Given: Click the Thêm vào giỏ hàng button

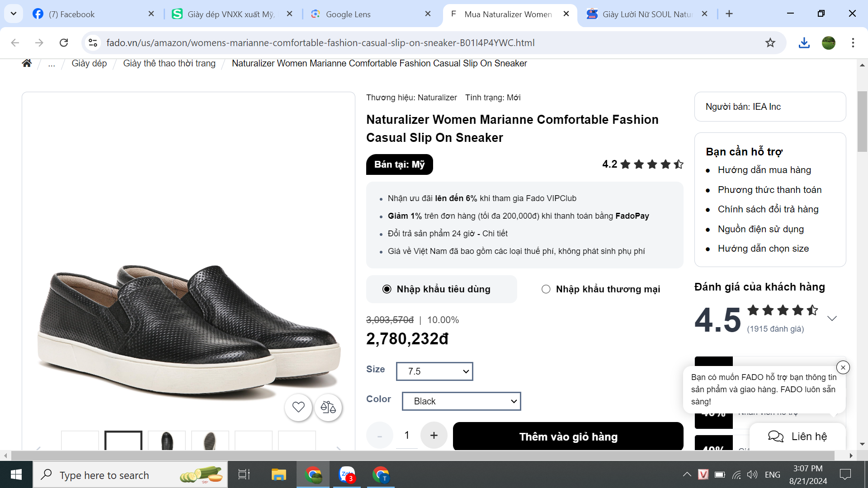Looking at the screenshot, I should click(x=568, y=436).
